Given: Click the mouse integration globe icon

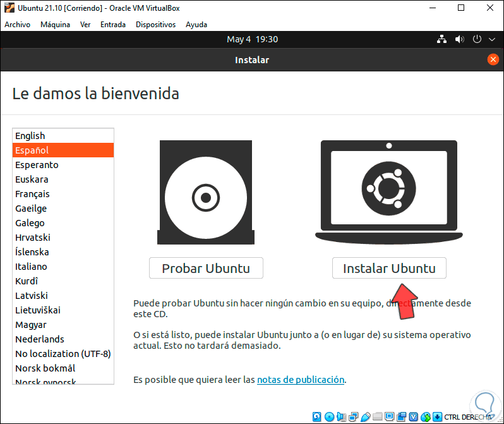Looking at the screenshot, I should pos(426,417).
